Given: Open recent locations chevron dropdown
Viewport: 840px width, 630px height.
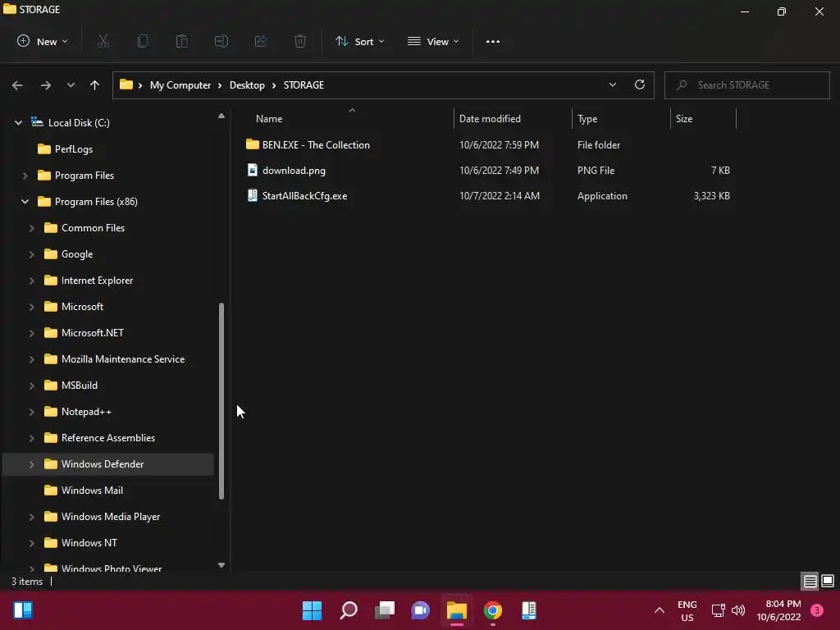Looking at the screenshot, I should coord(71,85).
